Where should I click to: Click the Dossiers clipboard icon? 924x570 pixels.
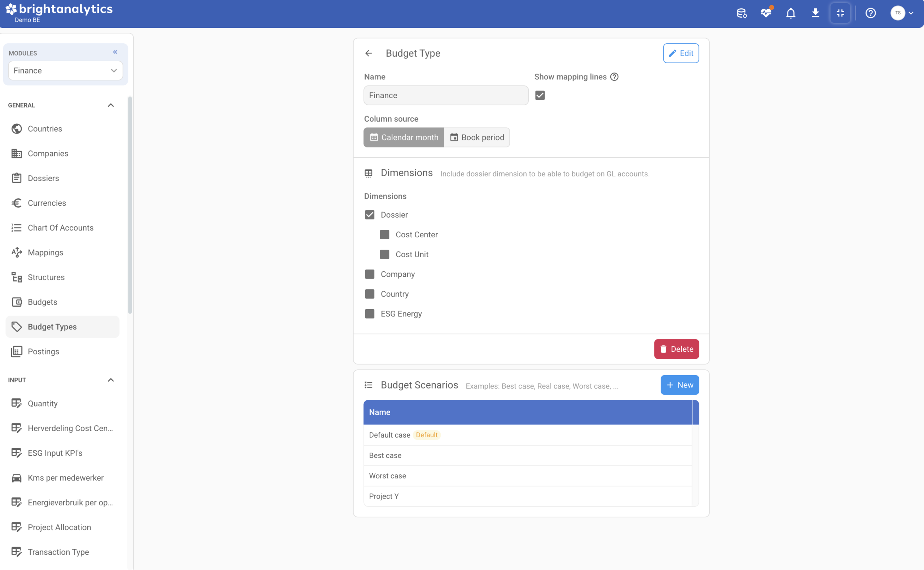coord(17,178)
